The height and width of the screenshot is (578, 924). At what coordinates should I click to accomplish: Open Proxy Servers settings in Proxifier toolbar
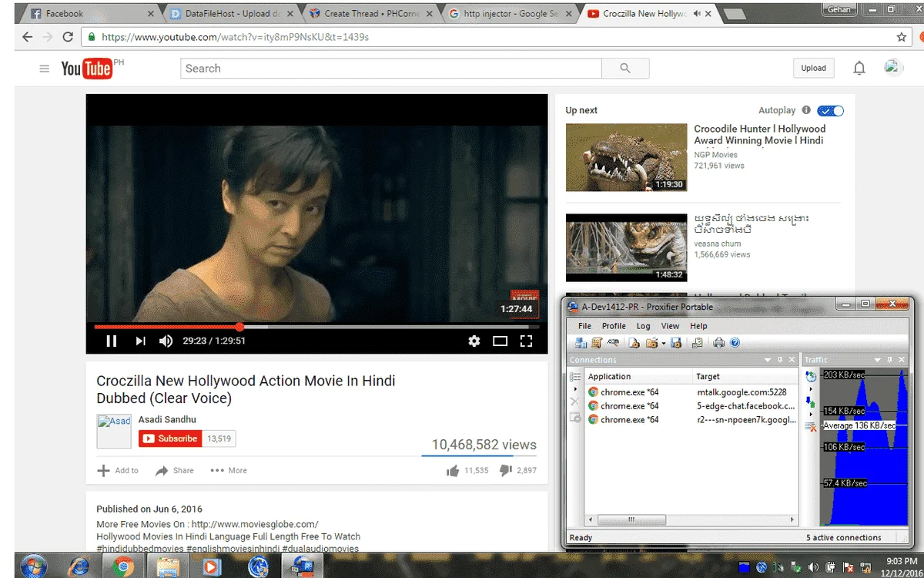pyautogui.click(x=581, y=343)
